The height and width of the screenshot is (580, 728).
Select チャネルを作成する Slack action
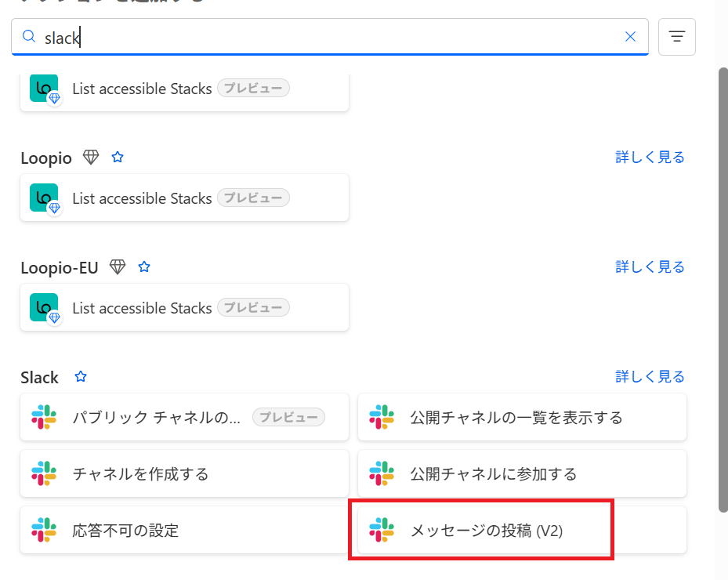[x=184, y=473]
